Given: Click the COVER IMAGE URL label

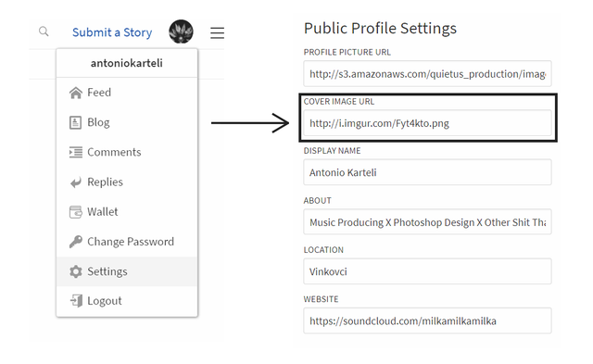Looking at the screenshot, I should click(339, 101).
